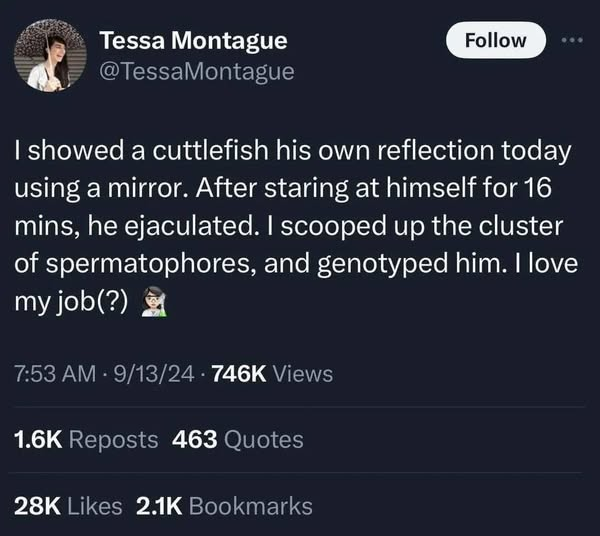600x536 pixels.
Task: Click the word Views beside 746K
Action: 302,374
